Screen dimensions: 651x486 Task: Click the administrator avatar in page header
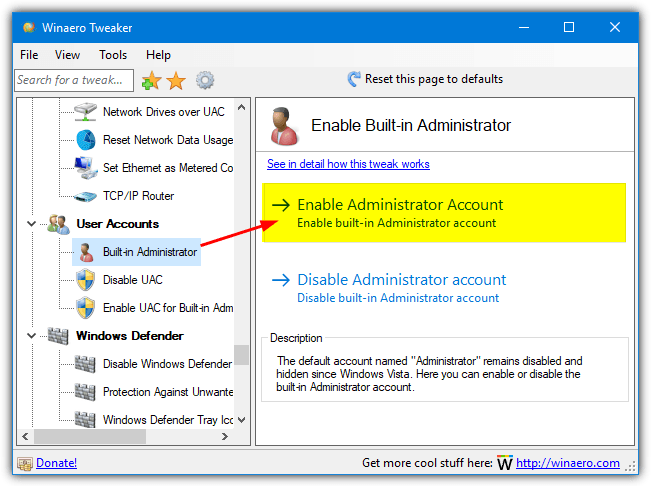(284, 126)
